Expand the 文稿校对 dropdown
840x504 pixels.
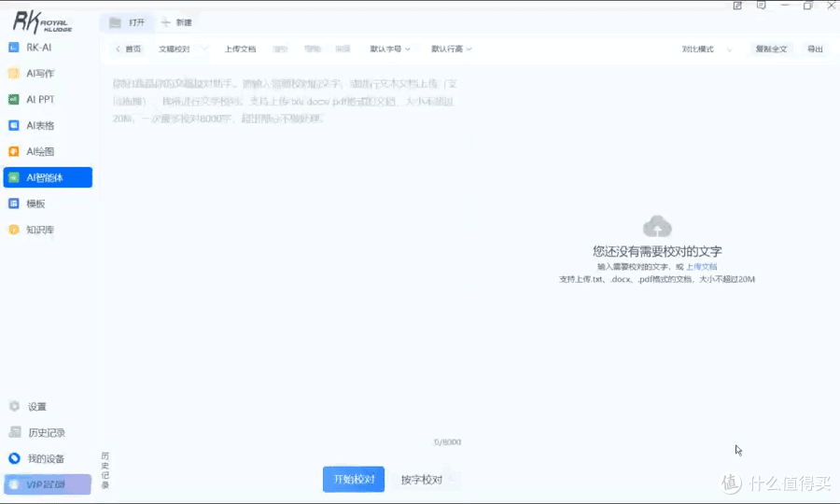point(183,49)
